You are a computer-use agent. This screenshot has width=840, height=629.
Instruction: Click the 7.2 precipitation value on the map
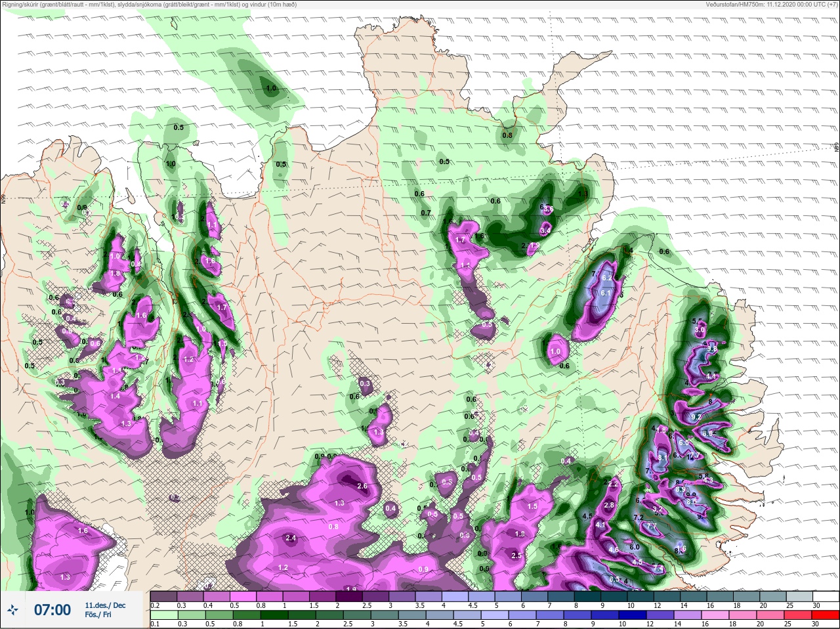pyautogui.click(x=639, y=517)
